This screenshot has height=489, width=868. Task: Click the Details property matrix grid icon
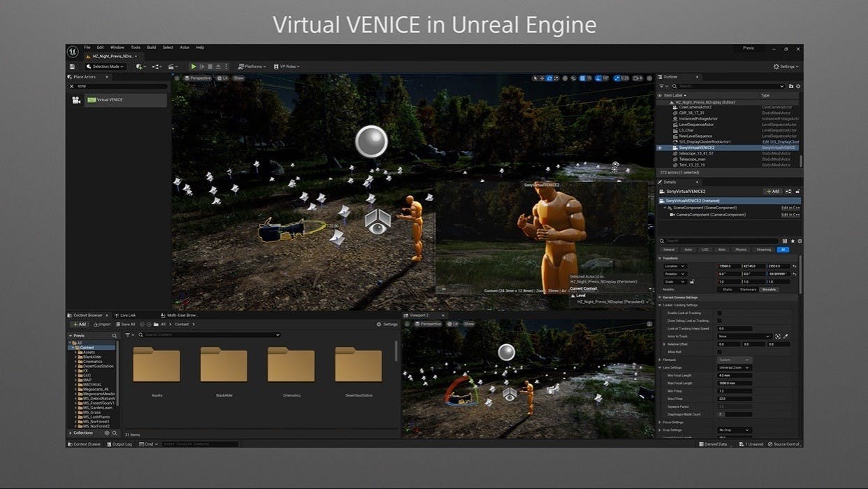(785, 241)
